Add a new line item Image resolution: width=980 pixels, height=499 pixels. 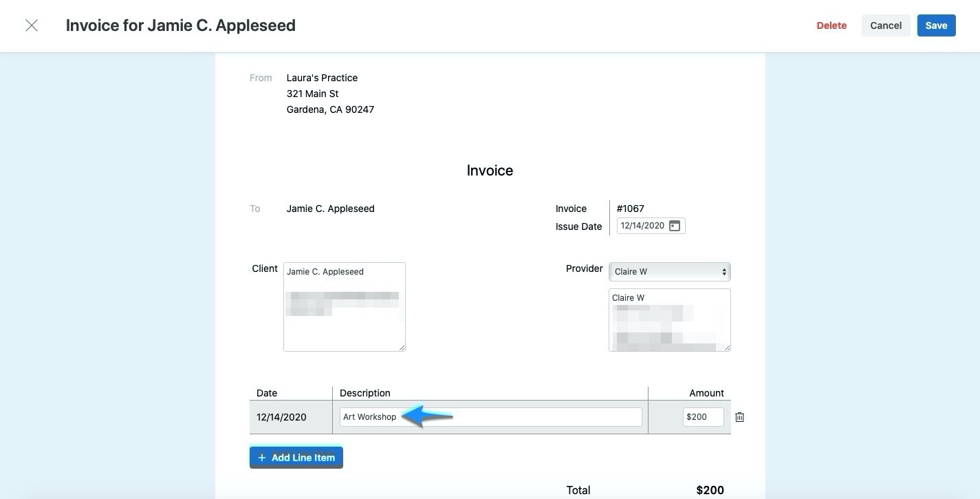pyautogui.click(x=296, y=457)
